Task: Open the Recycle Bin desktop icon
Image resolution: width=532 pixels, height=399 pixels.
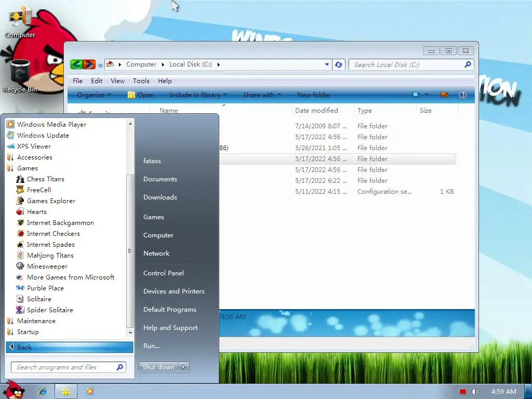Action: coord(20,76)
